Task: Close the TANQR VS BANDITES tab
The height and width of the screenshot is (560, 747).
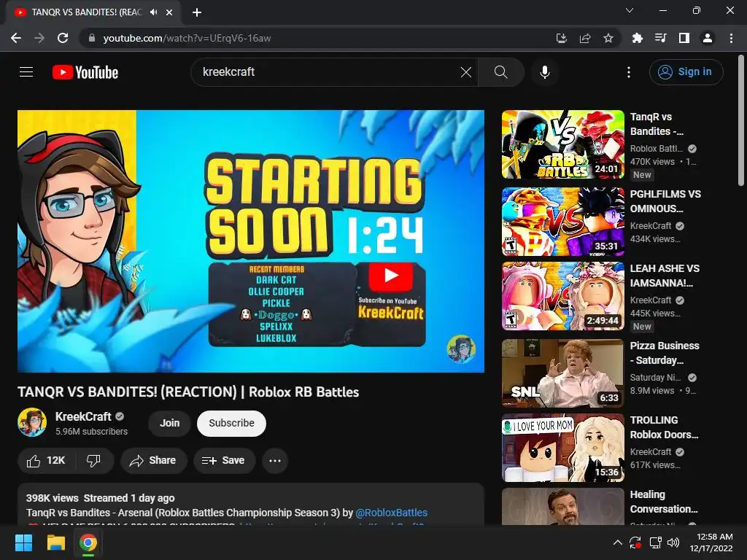Action: click(169, 12)
